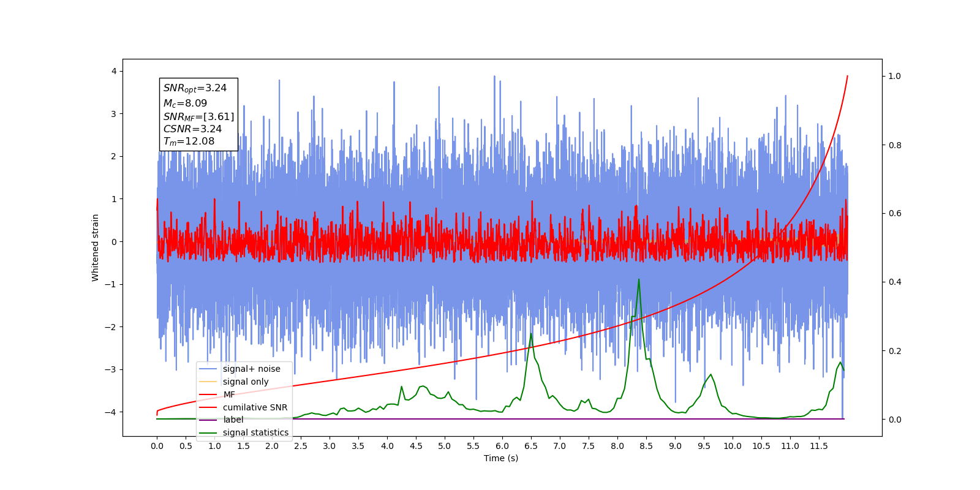
Task: Click the blue line swatch beside 'signal+ noise'
Action: 208,369
